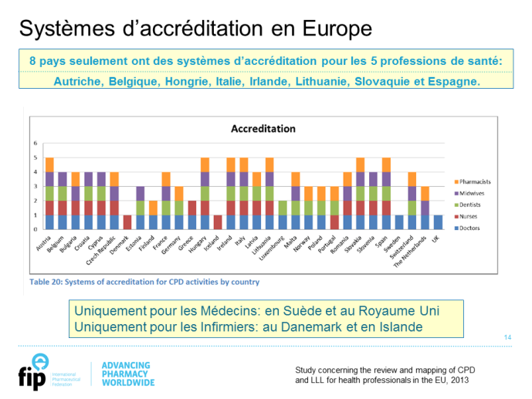Click the fip logo
532x399 pixels.
pyautogui.click(x=33, y=372)
